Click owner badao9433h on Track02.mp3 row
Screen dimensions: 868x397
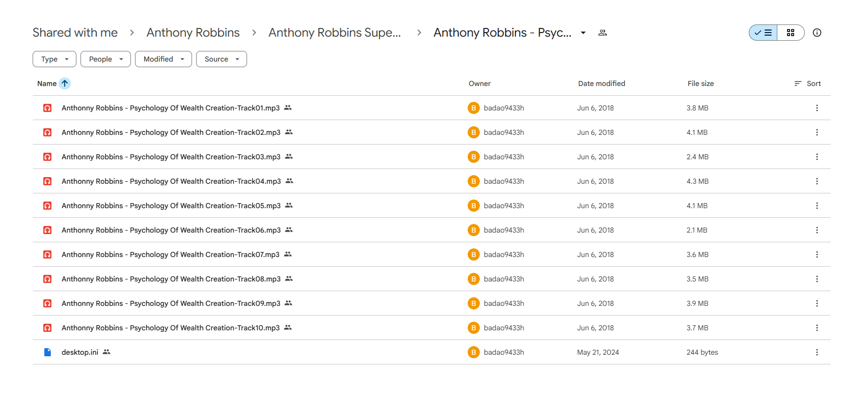coord(504,132)
